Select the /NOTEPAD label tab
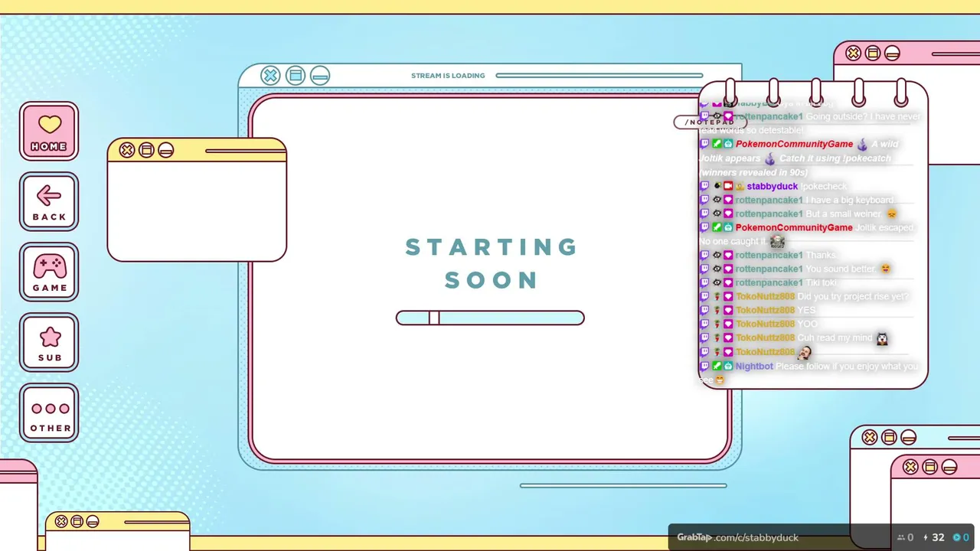Image resolution: width=980 pixels, height=551 pixels. point(710,122)
